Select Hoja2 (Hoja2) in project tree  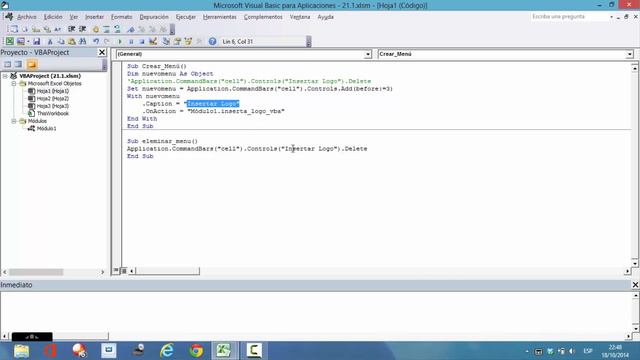click(x=52, y=98)
